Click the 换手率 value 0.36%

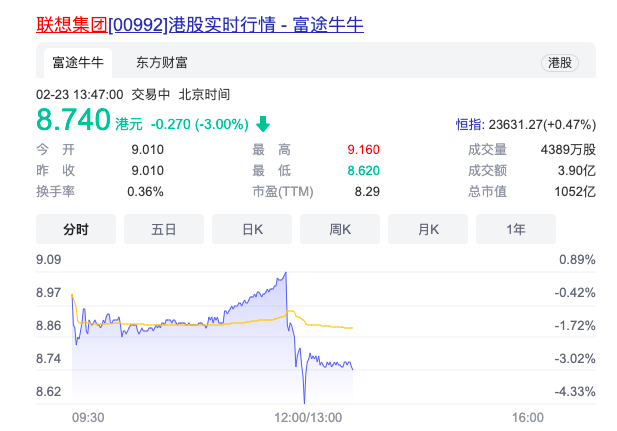coord(145,192)
